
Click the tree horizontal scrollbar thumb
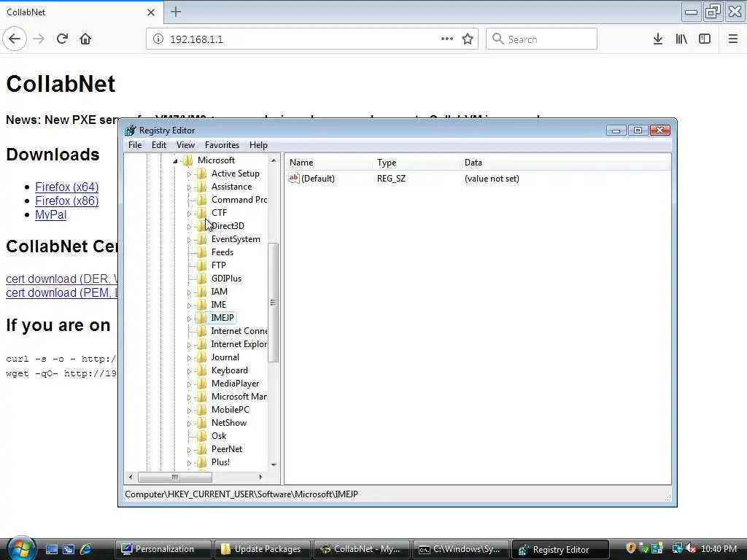click(175, 477)
